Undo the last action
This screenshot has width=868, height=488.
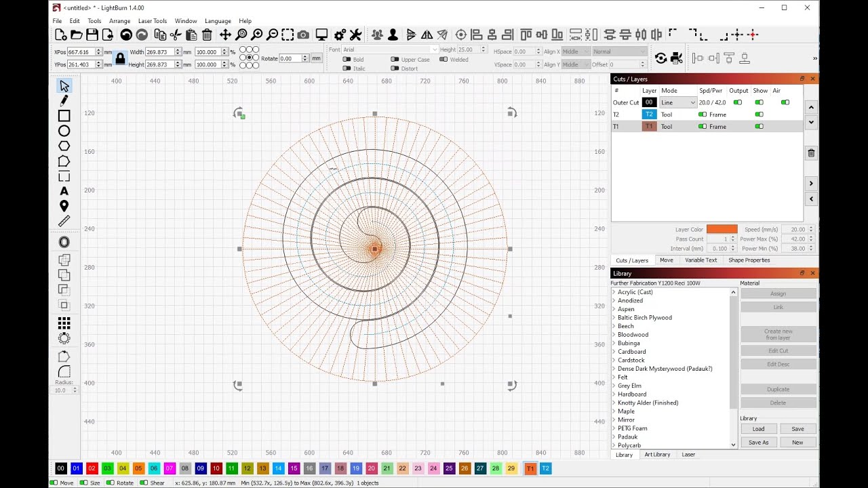126,35
